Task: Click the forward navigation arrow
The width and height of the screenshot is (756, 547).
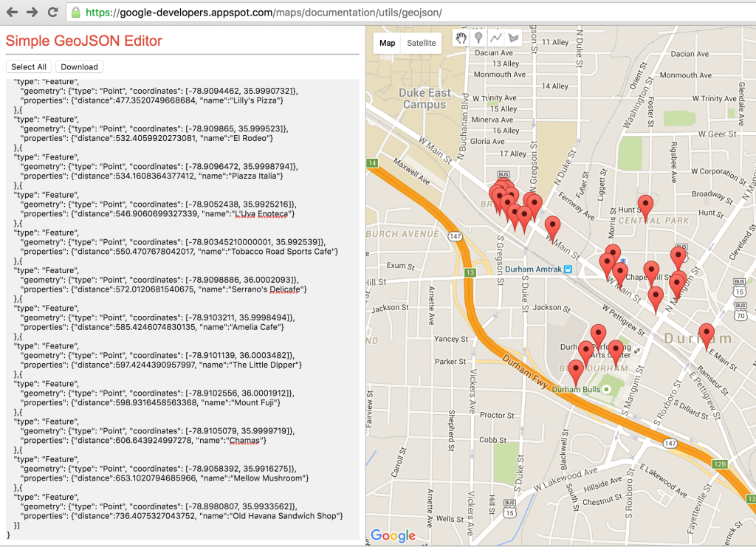Action: (x=32, y=12)
